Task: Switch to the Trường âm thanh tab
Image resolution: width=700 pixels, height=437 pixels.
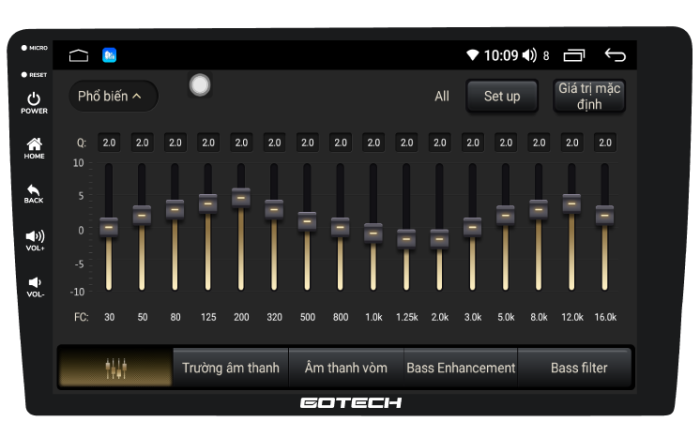Action: pyautogui.click(x=230, y=368)
